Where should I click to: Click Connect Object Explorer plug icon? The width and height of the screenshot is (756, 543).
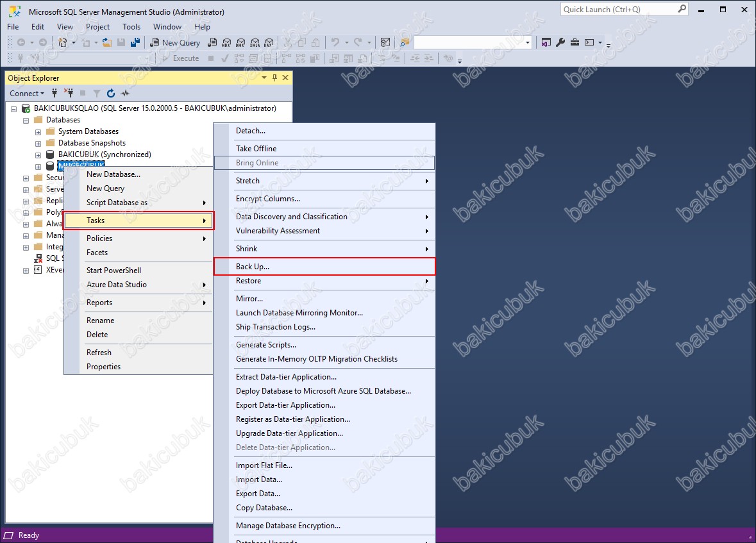click(x=55, y=93)
